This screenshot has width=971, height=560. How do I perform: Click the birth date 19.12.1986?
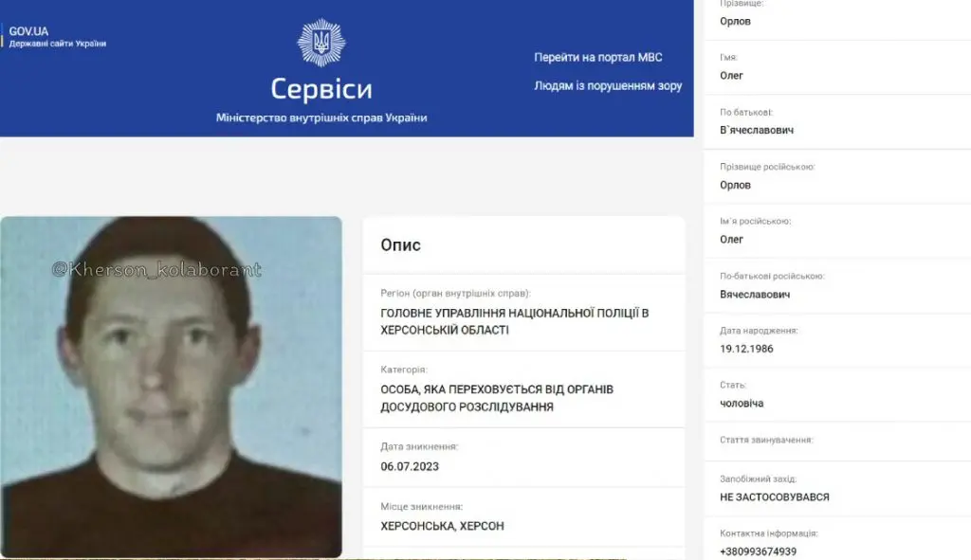[746, 349]
